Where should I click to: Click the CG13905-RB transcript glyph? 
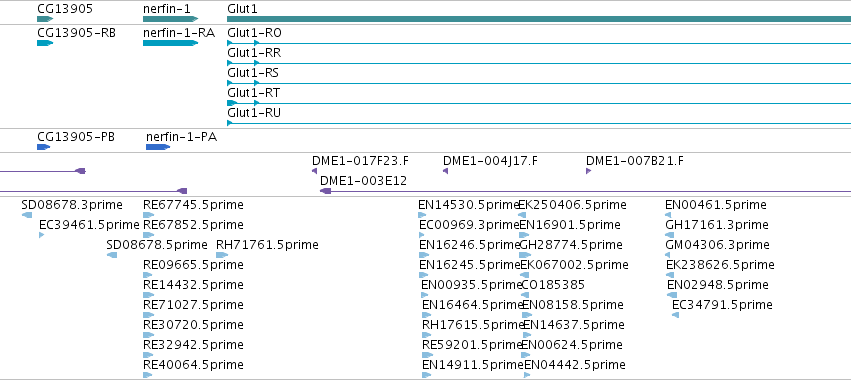pyautogui.click(x=46, y=43)
